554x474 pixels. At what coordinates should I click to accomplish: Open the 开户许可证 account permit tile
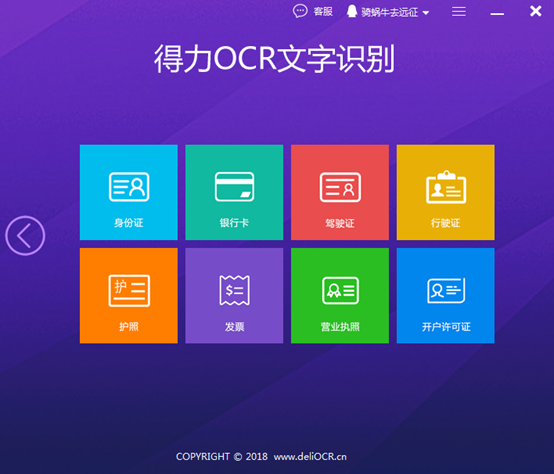point(446,296)
